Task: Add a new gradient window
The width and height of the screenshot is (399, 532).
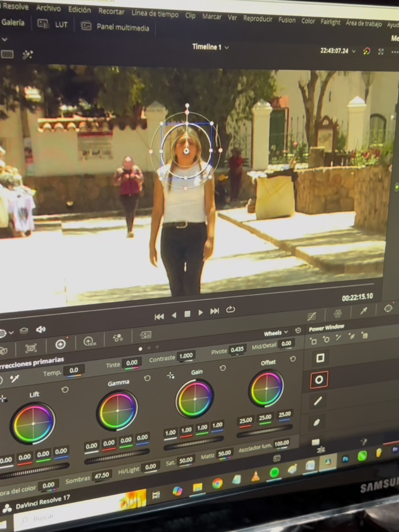Action: [x=364, y=335]
